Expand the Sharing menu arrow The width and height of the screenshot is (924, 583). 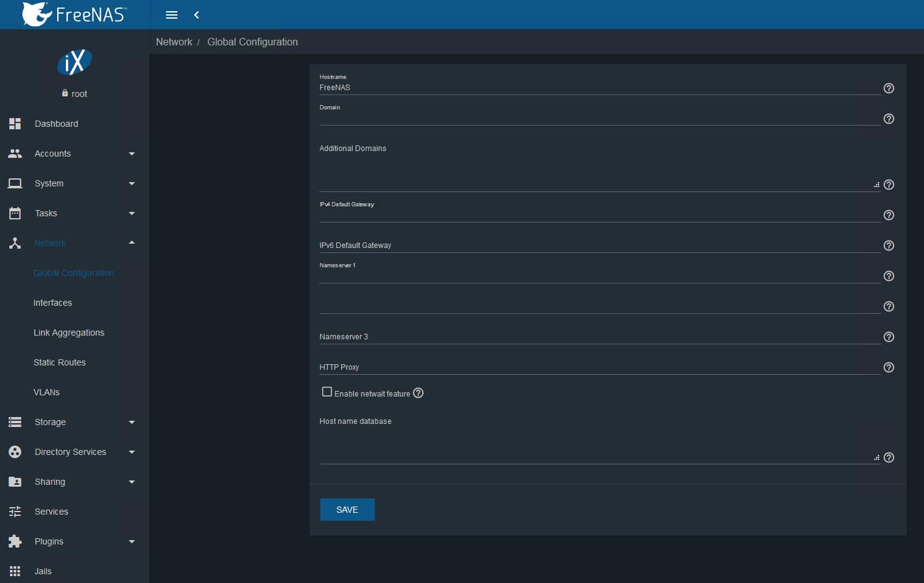pos(132,482)
